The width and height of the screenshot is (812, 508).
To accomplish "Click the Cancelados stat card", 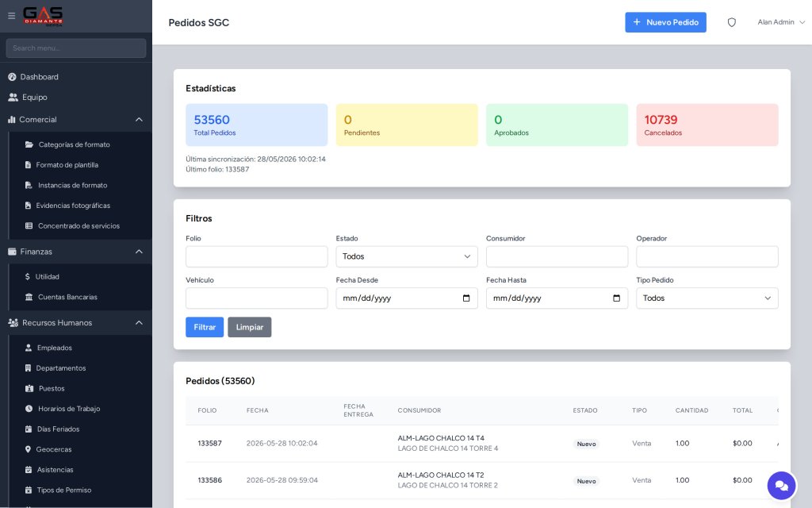I will 707,125.
